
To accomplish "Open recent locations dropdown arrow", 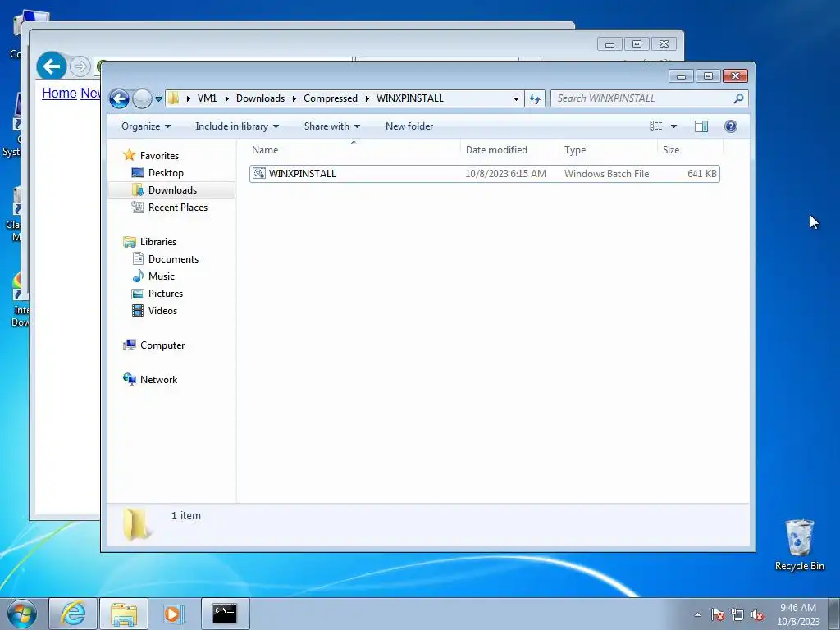I will [x=158, y=98].
